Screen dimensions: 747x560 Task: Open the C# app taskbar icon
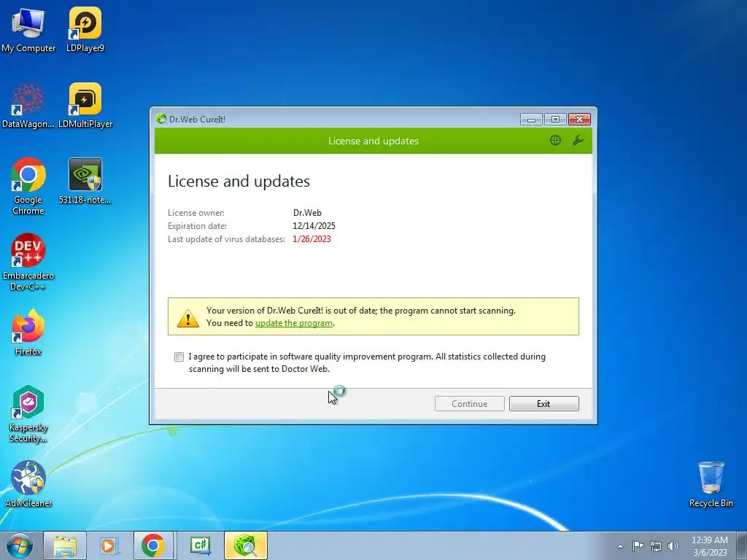[x=200, y=545]
